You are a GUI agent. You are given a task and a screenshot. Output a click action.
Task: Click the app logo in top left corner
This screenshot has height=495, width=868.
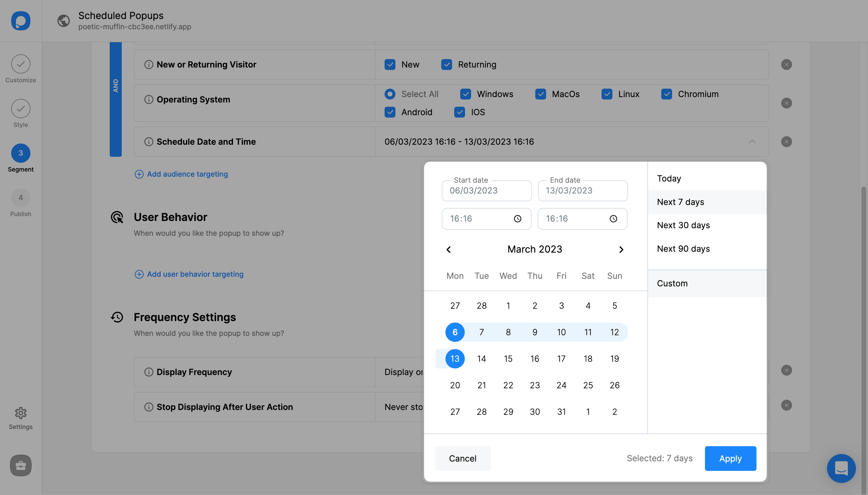20,21
